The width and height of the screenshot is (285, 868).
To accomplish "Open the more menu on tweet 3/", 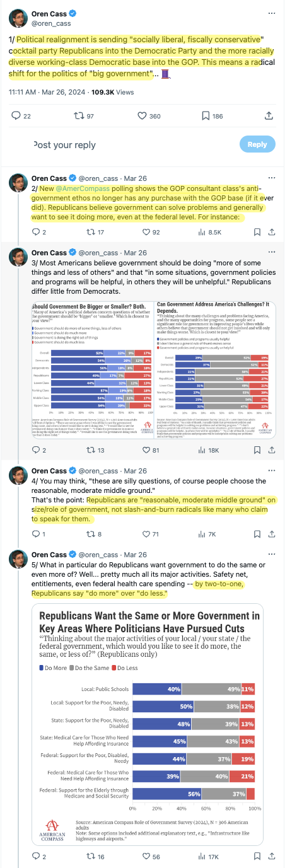I will (270, 253).
